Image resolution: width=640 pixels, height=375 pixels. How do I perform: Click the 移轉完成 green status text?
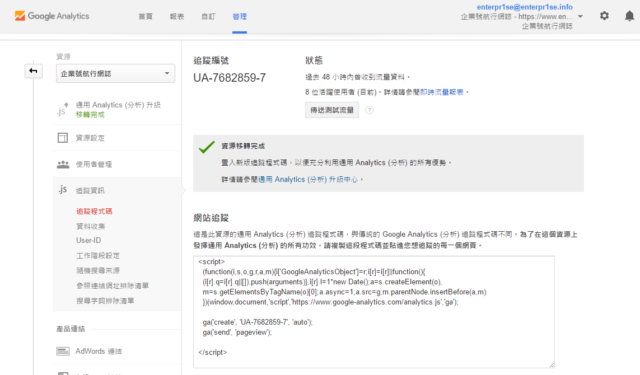click(x=90, y=115)
